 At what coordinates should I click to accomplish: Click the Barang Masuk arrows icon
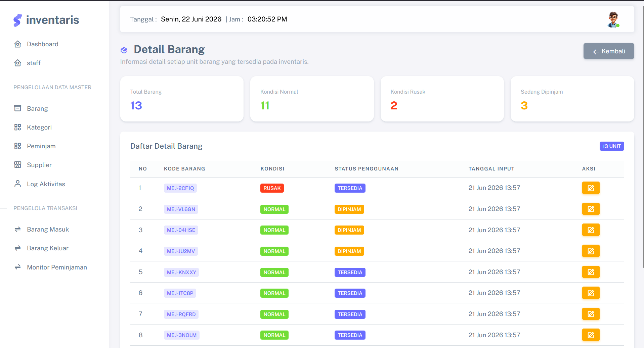[18, 229]
